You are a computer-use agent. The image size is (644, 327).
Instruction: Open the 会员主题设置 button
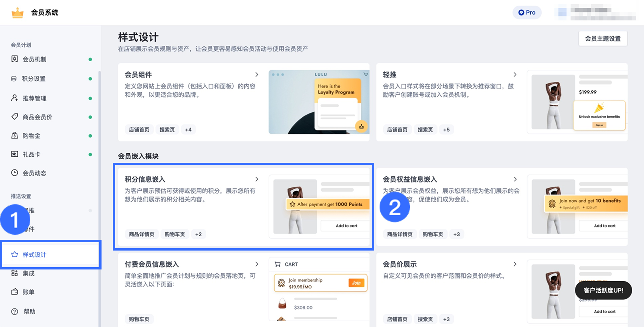(603, 39)
